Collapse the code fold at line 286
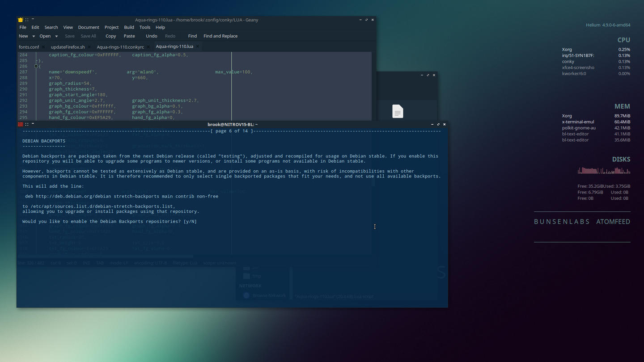Viewport: 644px width, 362px height. point(36,66)
